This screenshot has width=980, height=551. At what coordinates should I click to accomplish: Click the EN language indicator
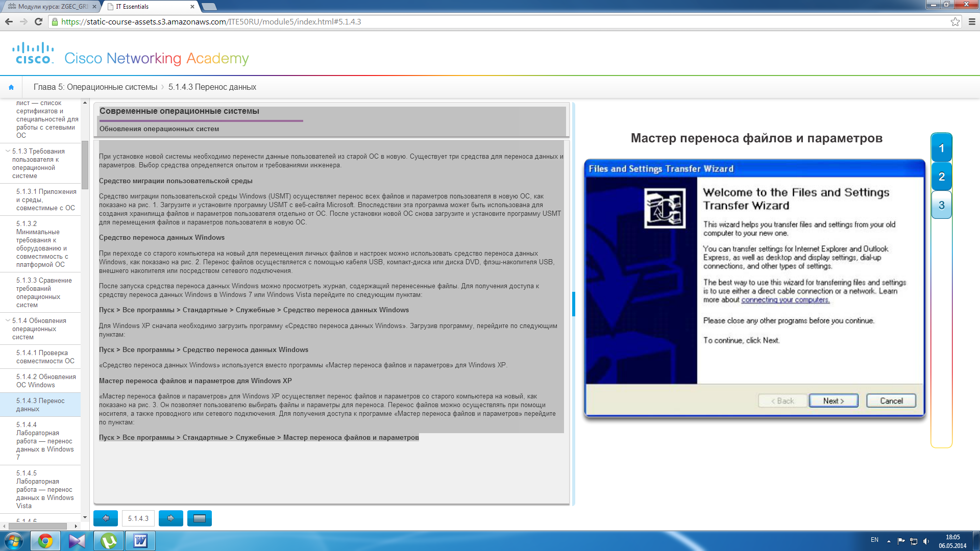pos(874,540)
